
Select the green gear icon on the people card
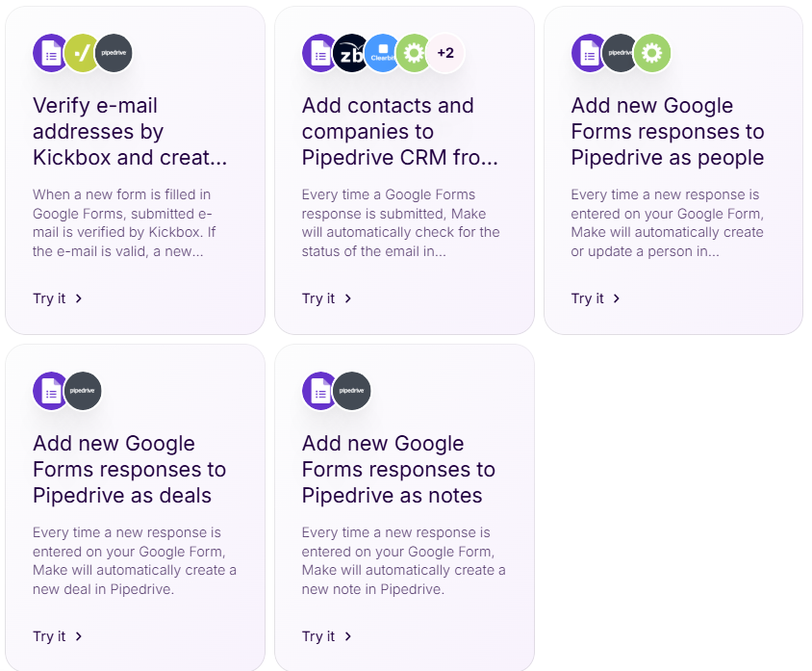(652, 53)
